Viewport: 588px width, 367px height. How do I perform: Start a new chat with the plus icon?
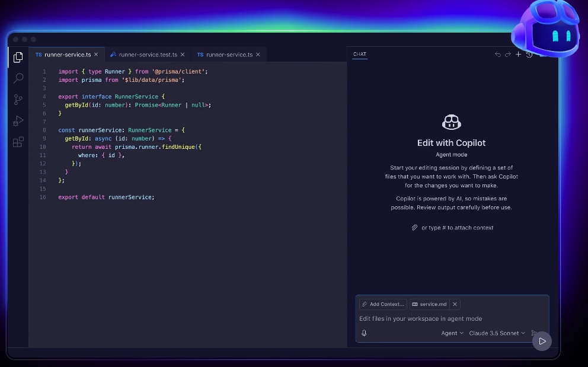point(518,54)
